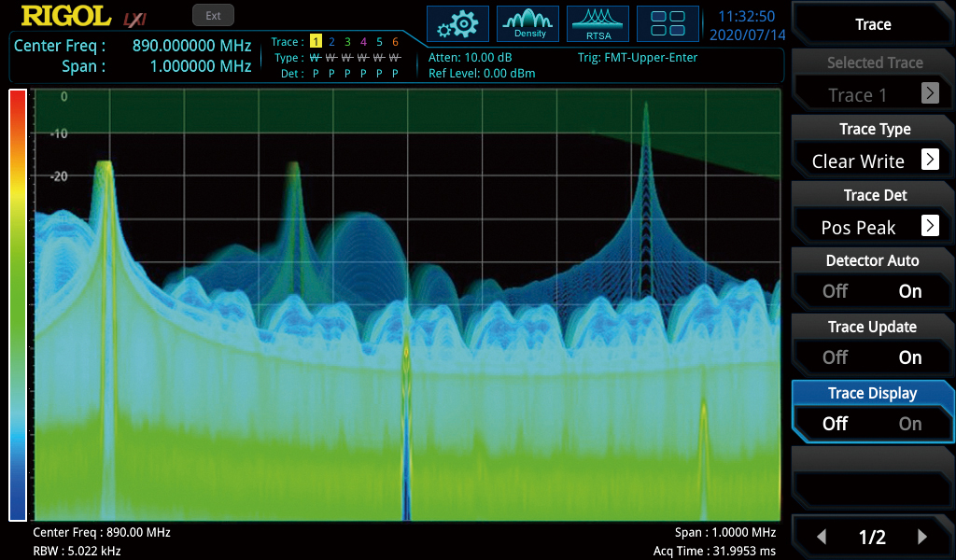
Task: Toggle the Trace Display setting
Action: 873,410
